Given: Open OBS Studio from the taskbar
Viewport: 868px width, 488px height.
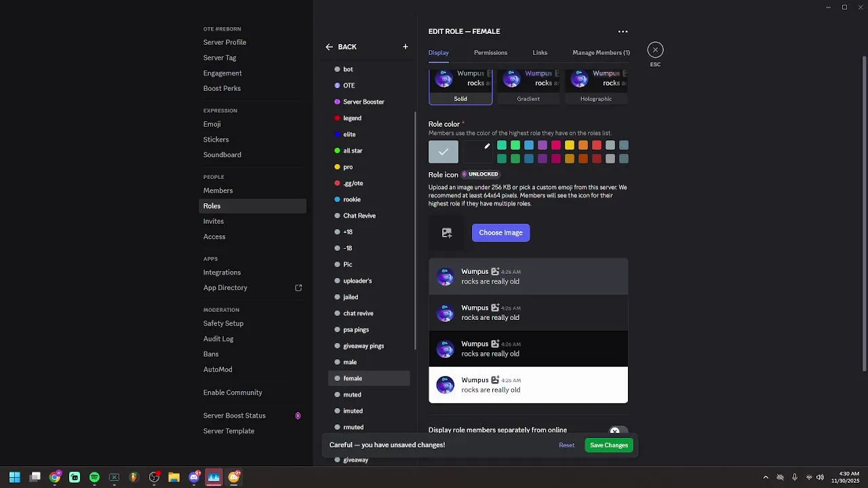Looking at the screenshot, I should (x=154, y=477).
